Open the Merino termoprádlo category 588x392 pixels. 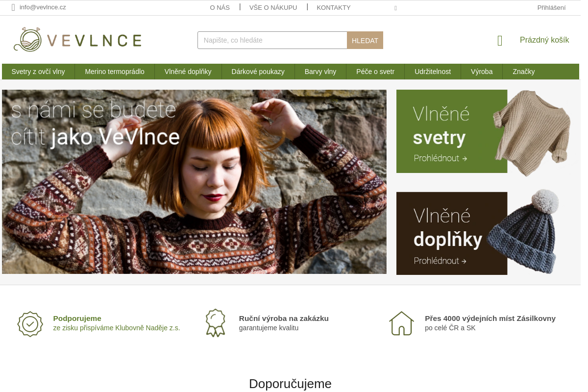115,72
